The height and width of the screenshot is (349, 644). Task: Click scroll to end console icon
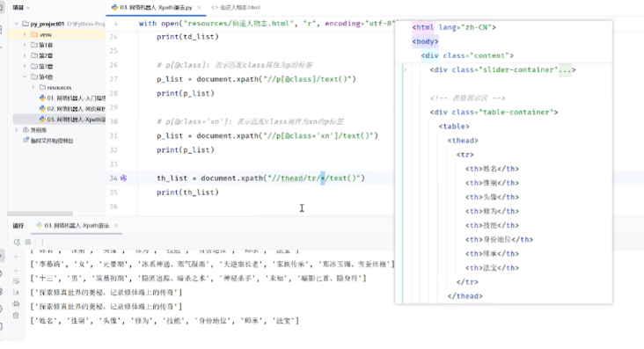[x=16, y=293]
